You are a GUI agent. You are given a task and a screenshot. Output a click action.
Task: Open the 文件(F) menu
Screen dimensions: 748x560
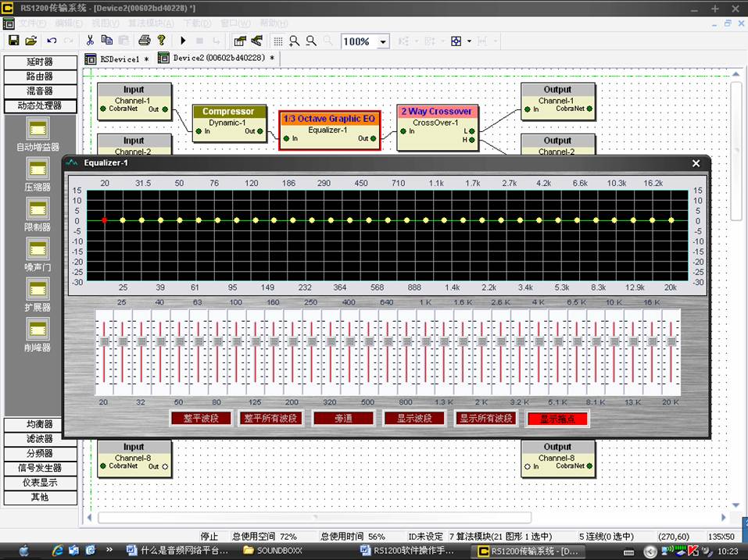tap(32, 23)
